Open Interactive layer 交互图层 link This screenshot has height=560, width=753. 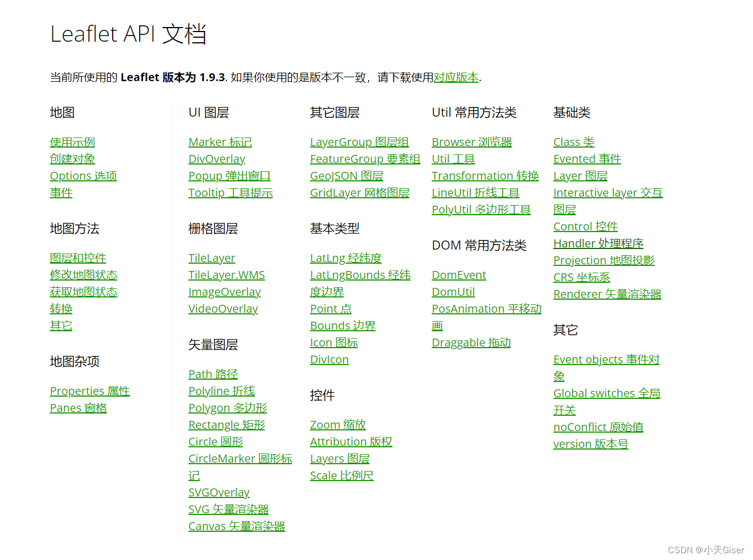(x=608, y=193)
